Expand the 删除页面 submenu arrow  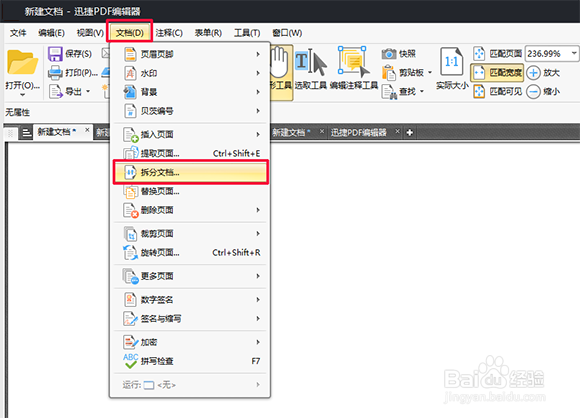coord(258,210)
